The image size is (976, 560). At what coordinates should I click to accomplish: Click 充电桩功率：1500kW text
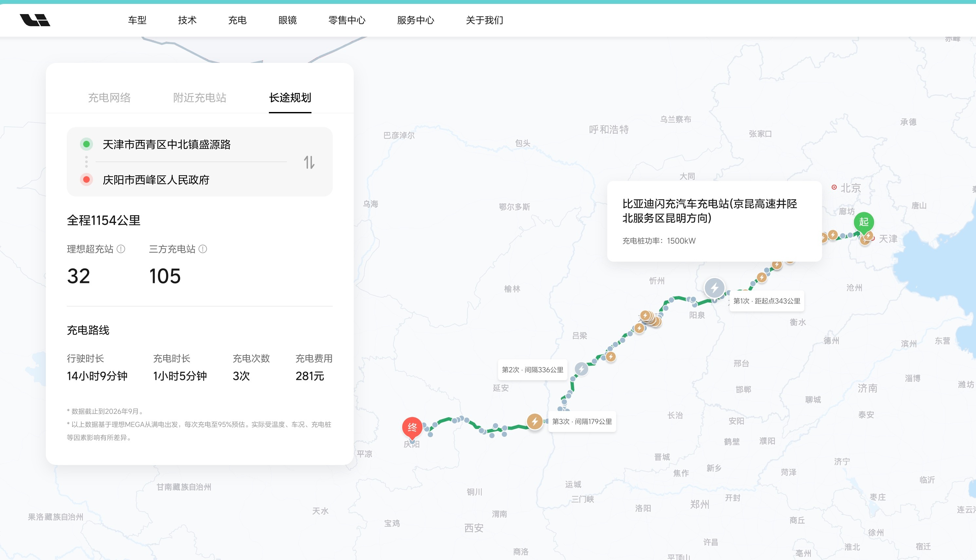point(659,241)
